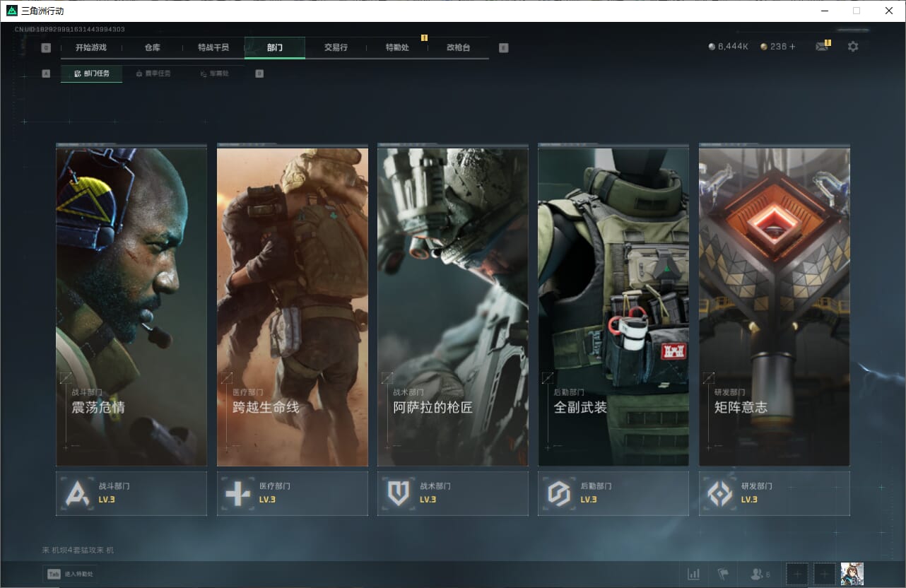906x588 pixels.
Task: Click the 战术部门 shield badge icon
Action: coord(399,493)
